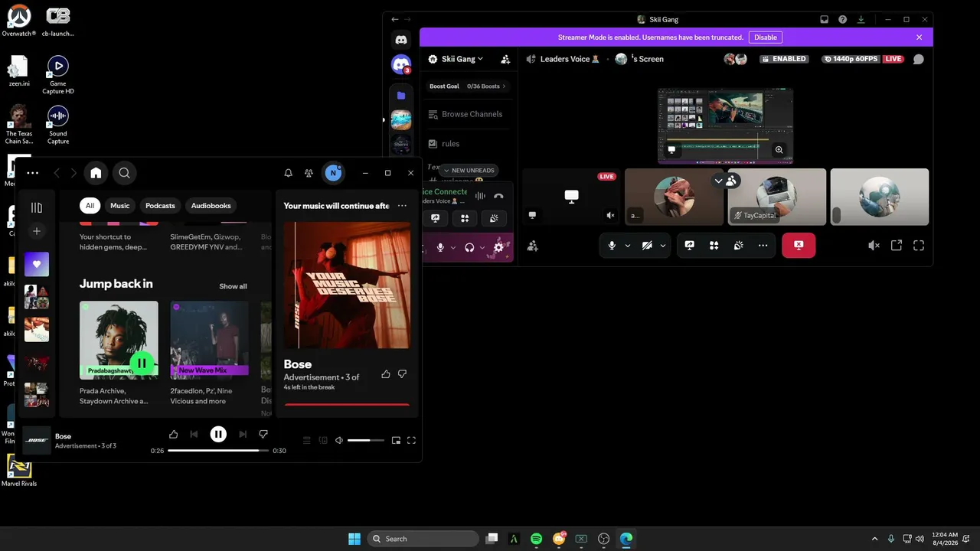
Task: Open input device options beside user-panel mic
Action: point(452,247)
